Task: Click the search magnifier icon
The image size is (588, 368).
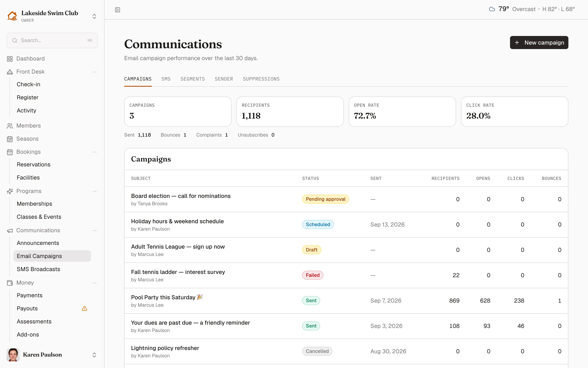Action: pos(15,40)
